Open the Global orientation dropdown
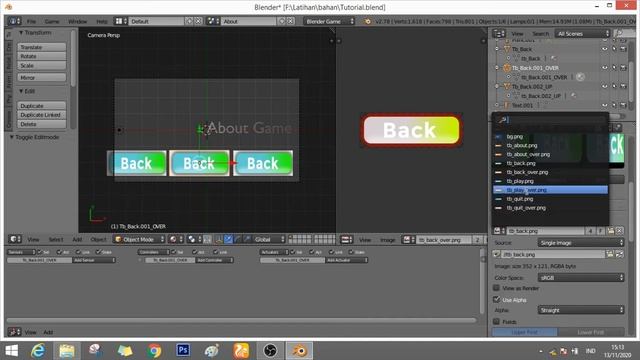 (x=269, y=239)
